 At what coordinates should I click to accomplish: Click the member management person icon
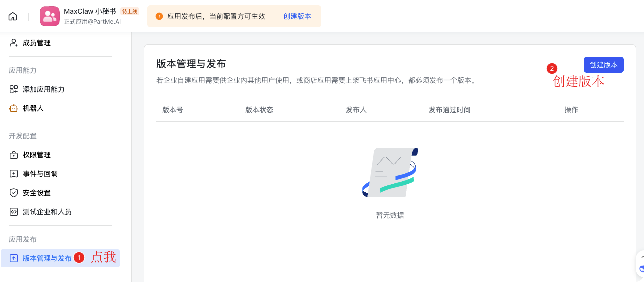point(14,43)
